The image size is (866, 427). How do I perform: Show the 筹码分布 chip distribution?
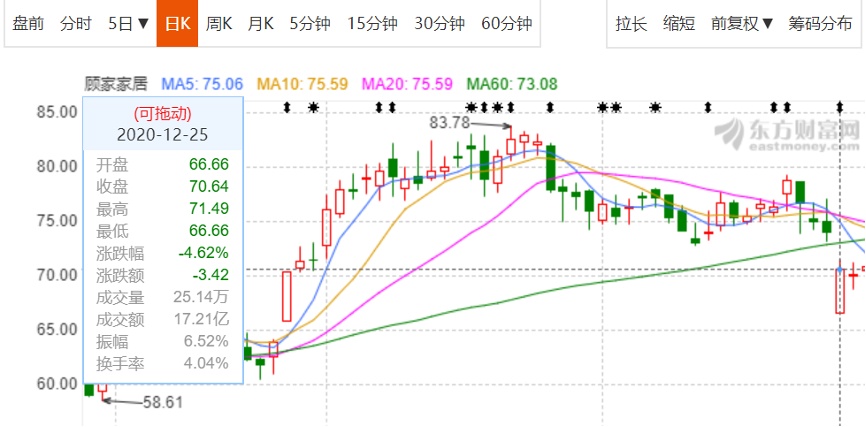point(820,23)
